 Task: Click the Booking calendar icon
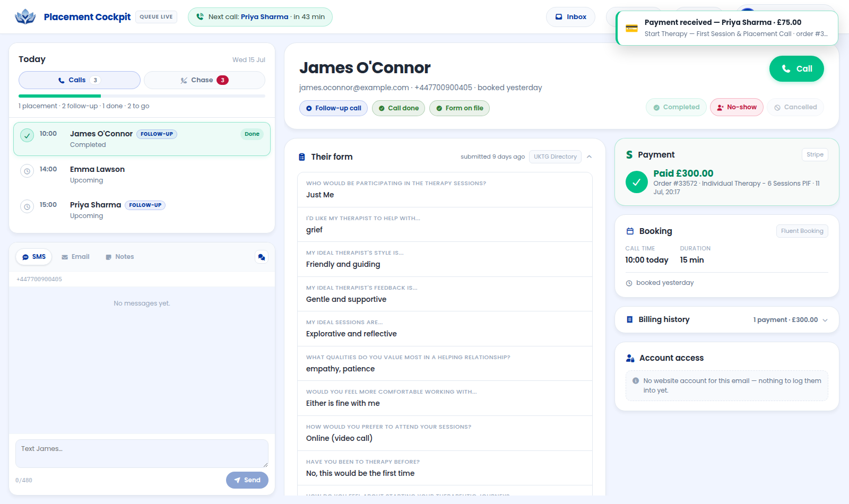click(x=630, y=231)
